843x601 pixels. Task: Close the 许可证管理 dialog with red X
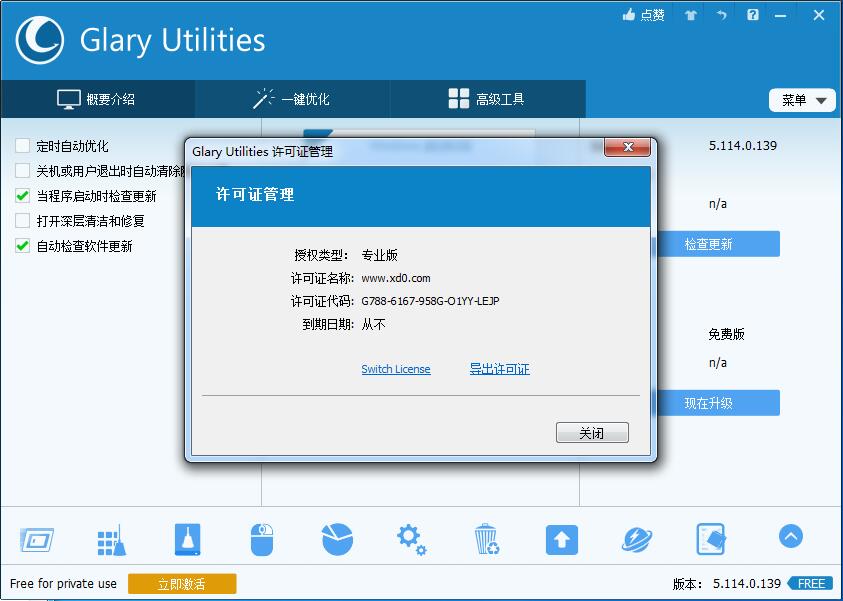[x=627, y=147]
